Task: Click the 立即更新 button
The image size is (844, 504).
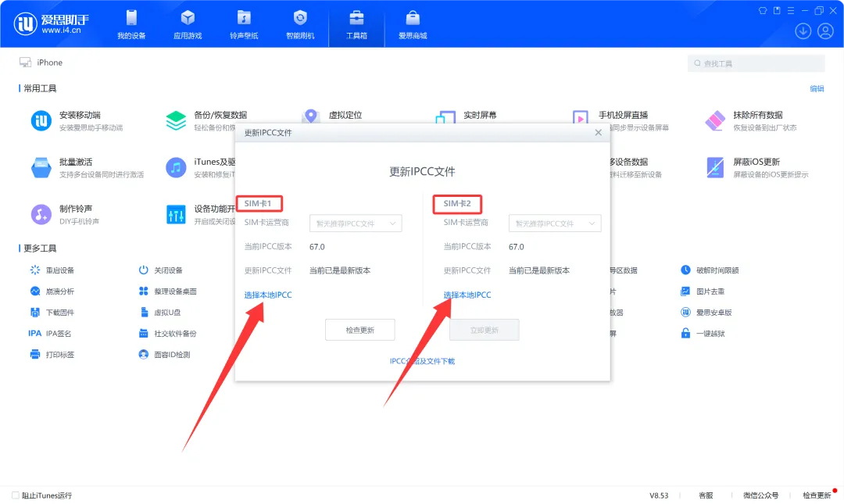Action: tap(485, 330)
